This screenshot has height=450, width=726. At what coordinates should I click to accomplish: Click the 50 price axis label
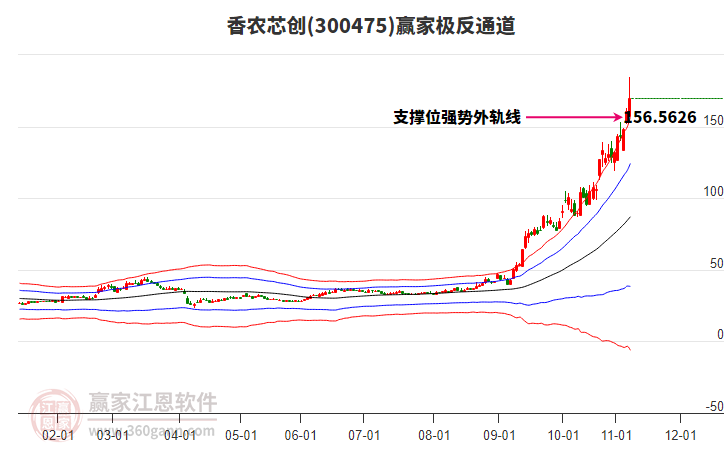(x=716, y=263)
